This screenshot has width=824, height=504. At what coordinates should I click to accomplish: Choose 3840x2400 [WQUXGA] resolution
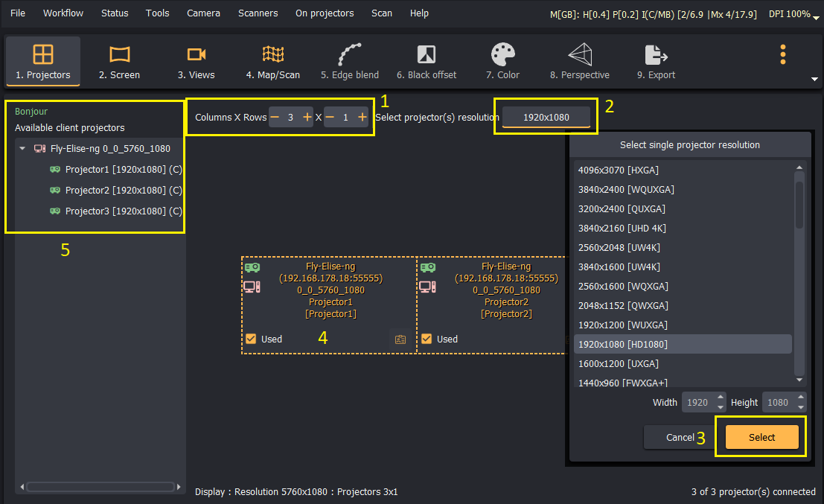pyautogui.click(x=683, y=190)
